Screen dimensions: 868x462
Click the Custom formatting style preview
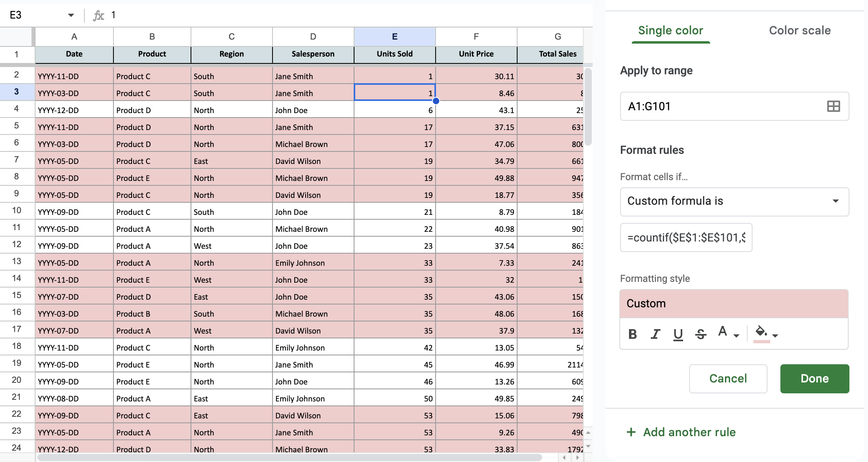[734, 304]
